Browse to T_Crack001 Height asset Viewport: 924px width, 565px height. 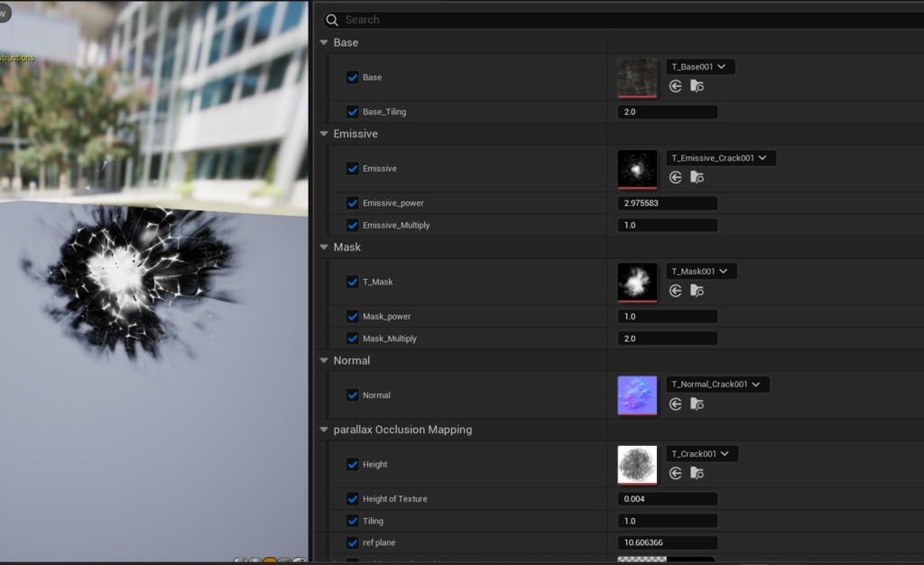coord(696,473)
